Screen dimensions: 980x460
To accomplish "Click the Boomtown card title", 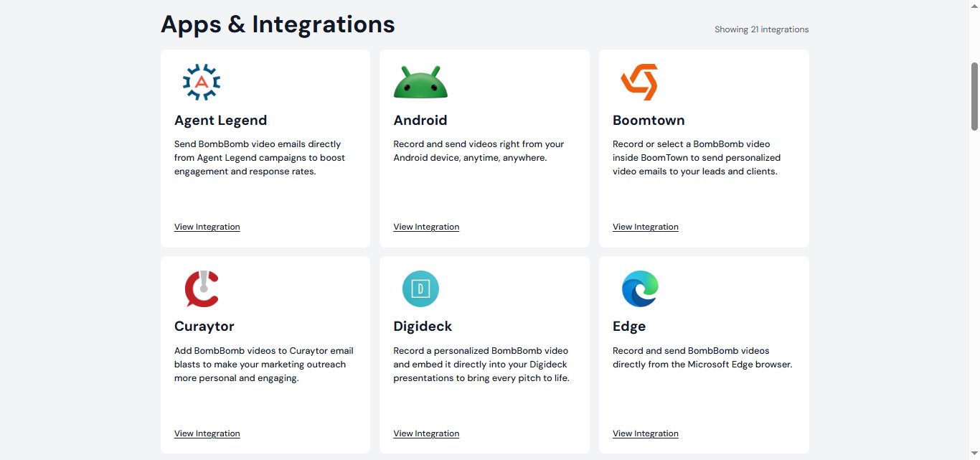I will click(x=649, y=121).
